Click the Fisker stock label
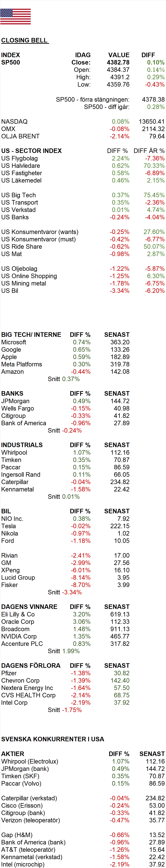Screen dimensions: 166x868 pyautogui.click(x=9, y=585)
